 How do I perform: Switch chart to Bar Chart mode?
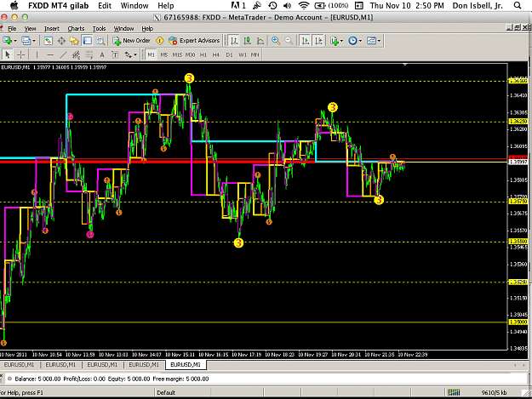tap(234, 41)
